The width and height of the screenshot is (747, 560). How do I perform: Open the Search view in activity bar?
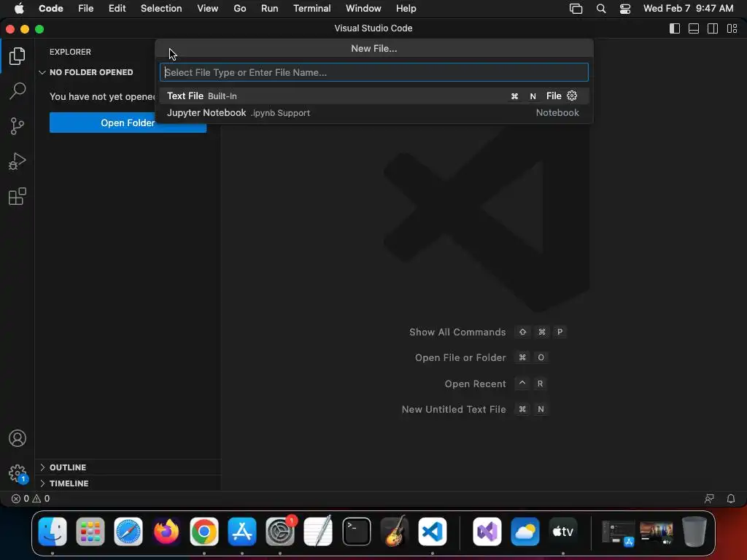point(18,91)
